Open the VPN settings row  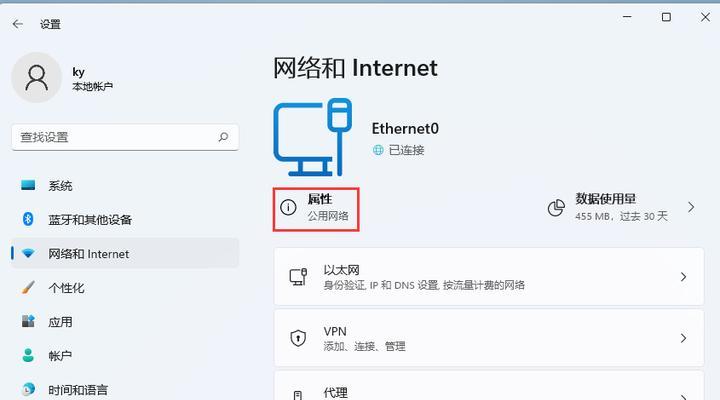pos(489,338)
